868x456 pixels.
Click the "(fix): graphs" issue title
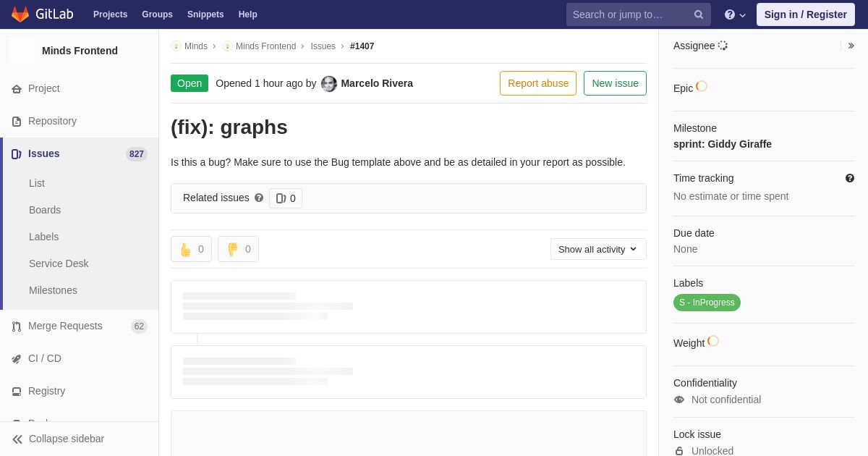tap(229, 127)
